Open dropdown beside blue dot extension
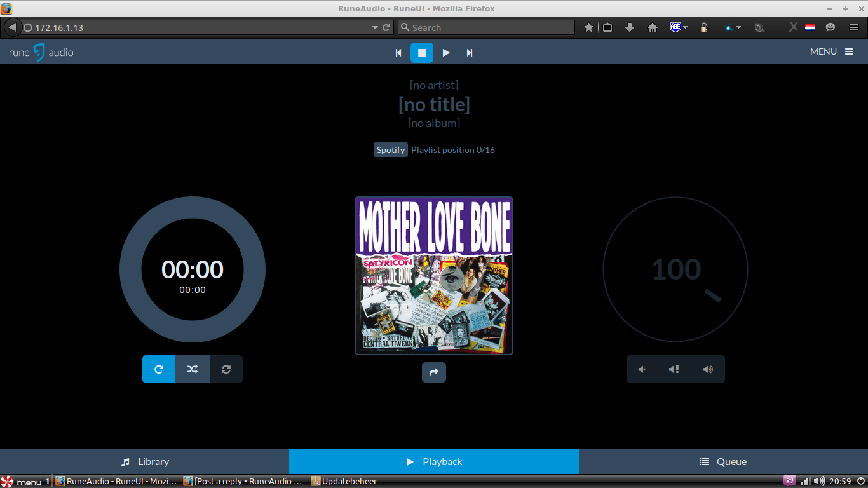868x488 pixels. [738, 28]
